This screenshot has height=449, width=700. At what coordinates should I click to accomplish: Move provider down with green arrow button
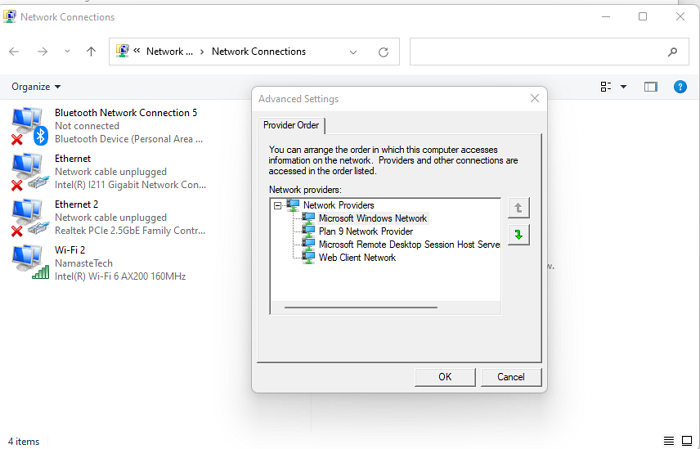pyautogui.click(x=518, y=235)
